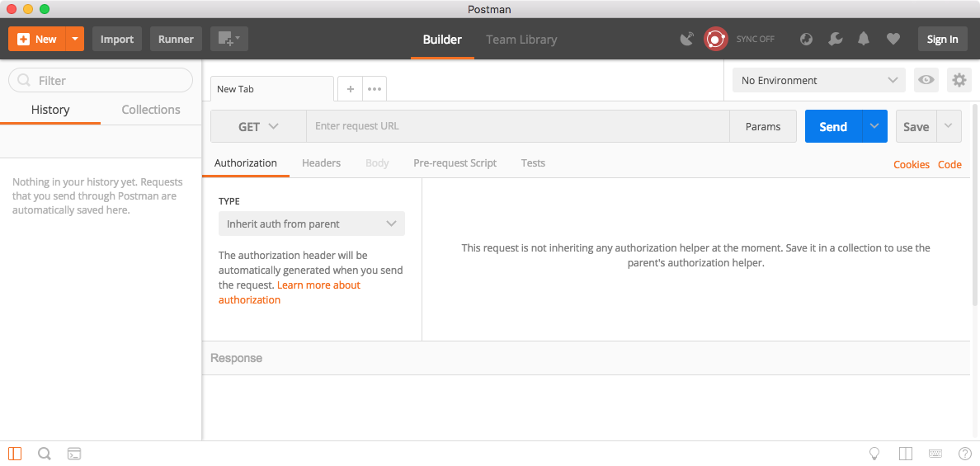This screenshot has width=980, height=466.
Task: Open the Headers request tab
Action: [321, 163]
